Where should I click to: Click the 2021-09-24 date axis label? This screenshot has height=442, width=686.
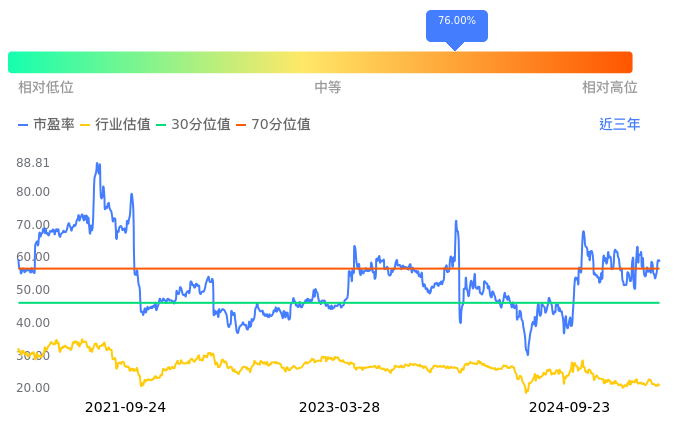click(125, 407)
